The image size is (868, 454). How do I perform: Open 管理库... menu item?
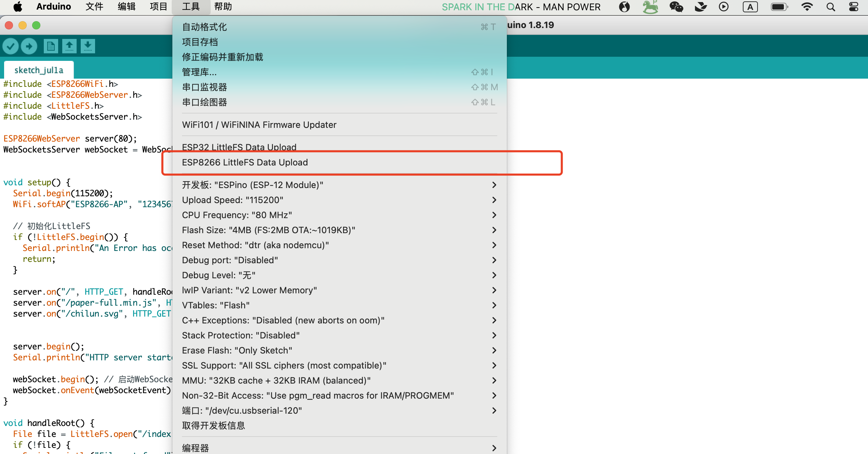339,72
